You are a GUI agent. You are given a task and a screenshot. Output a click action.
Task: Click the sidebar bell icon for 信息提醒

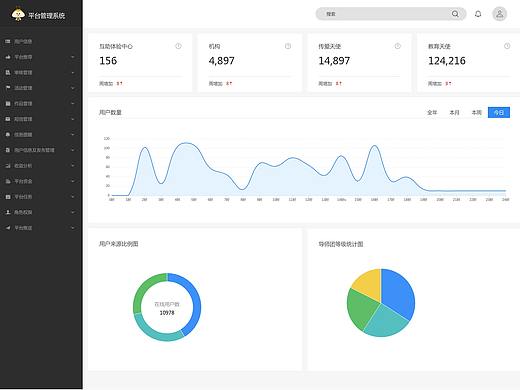(8, 134)
